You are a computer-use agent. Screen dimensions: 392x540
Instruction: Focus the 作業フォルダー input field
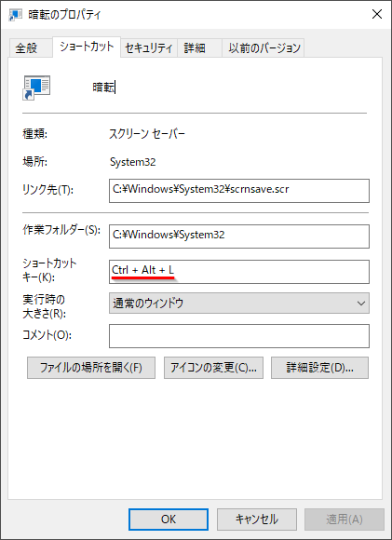(x=239, y=236)
